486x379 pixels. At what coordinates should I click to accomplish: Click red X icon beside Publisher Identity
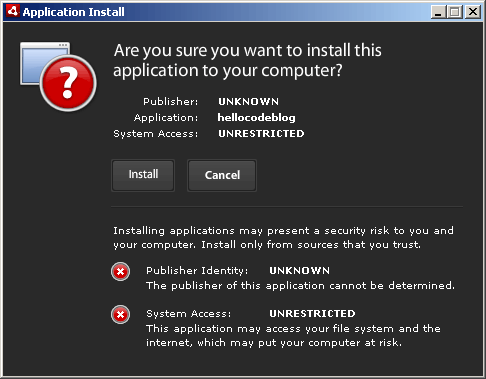(120, 272)
